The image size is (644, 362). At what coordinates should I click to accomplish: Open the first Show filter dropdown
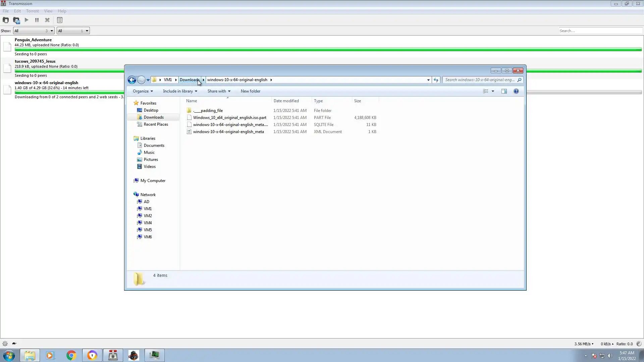pyautogui.click(x=34, y=31)
